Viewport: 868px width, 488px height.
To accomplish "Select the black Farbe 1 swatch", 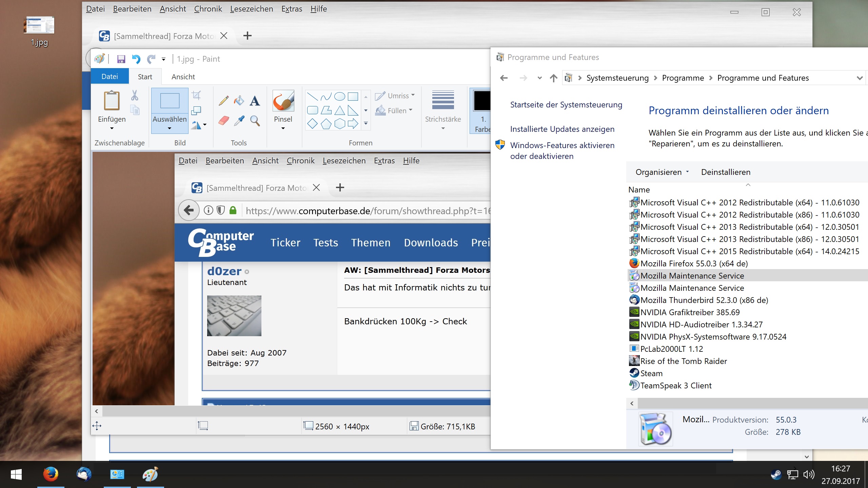I will (x=482, y=101).
